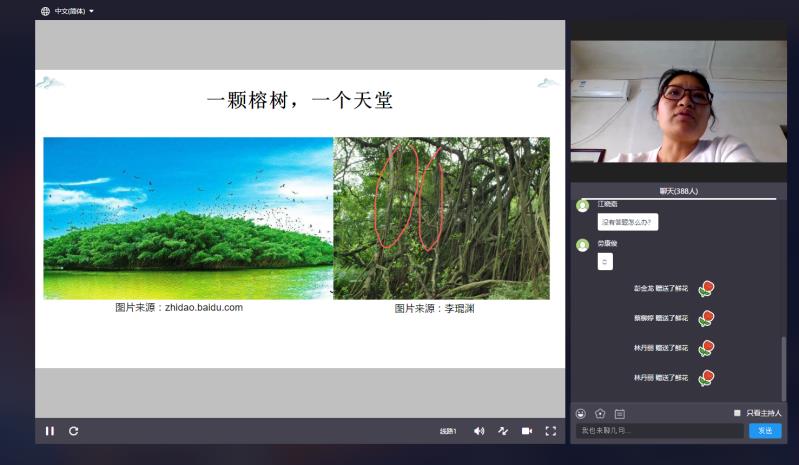Mute the volume speaker icon
The image size is (799, 465).
(479, 431)
